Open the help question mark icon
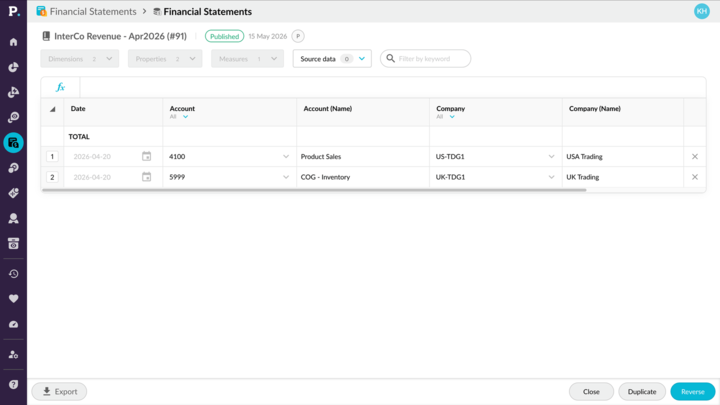 13,384
